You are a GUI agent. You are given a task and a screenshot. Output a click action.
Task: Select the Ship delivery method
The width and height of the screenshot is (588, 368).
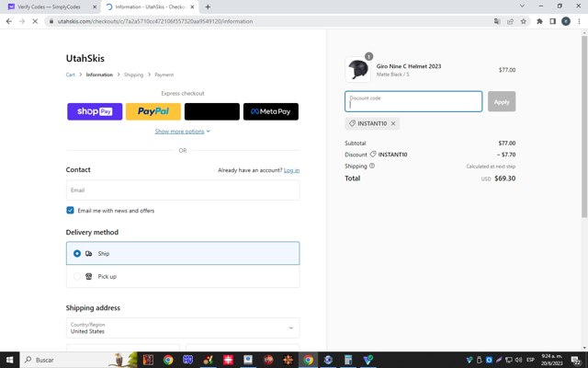coord(183,253)
